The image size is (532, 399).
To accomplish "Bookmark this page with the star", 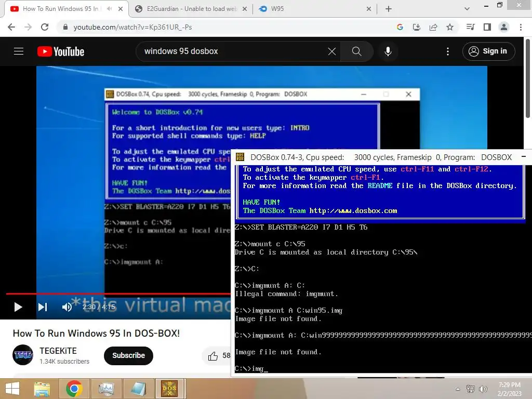I will pos(450,27).
